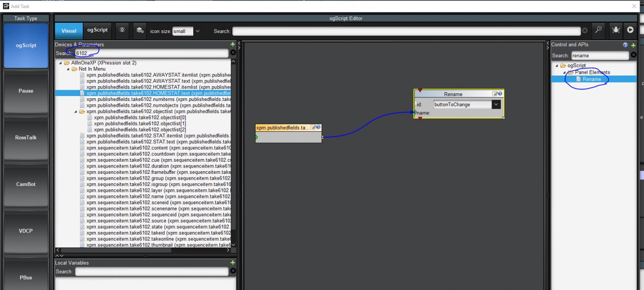
Task: Click Control and APIs plus icon
Action: coord(633,45)
